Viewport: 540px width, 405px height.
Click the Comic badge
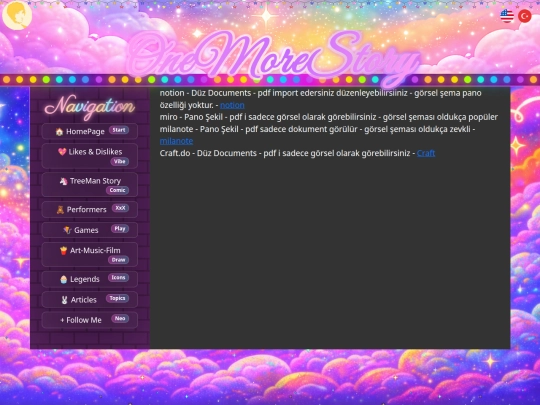tap(117, 190)
